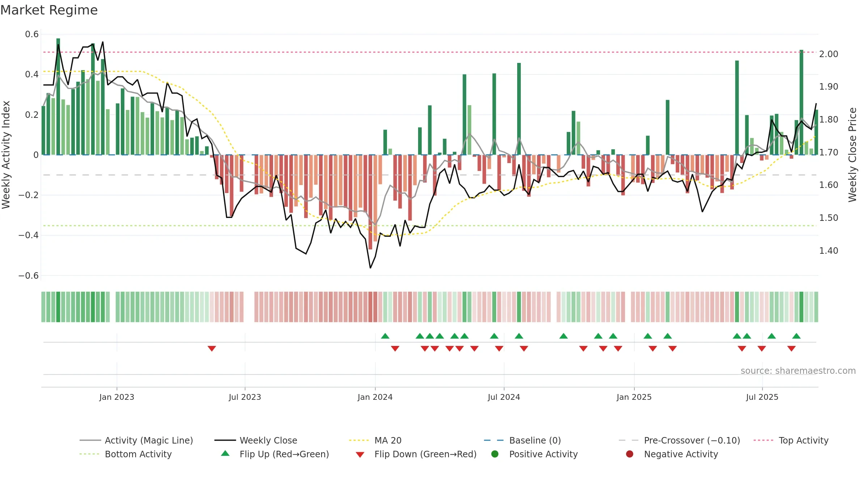Select the first flip-up marker after Jan 2024
The image size is (868, 488).
pyautogui.click(x=385, y=336)
